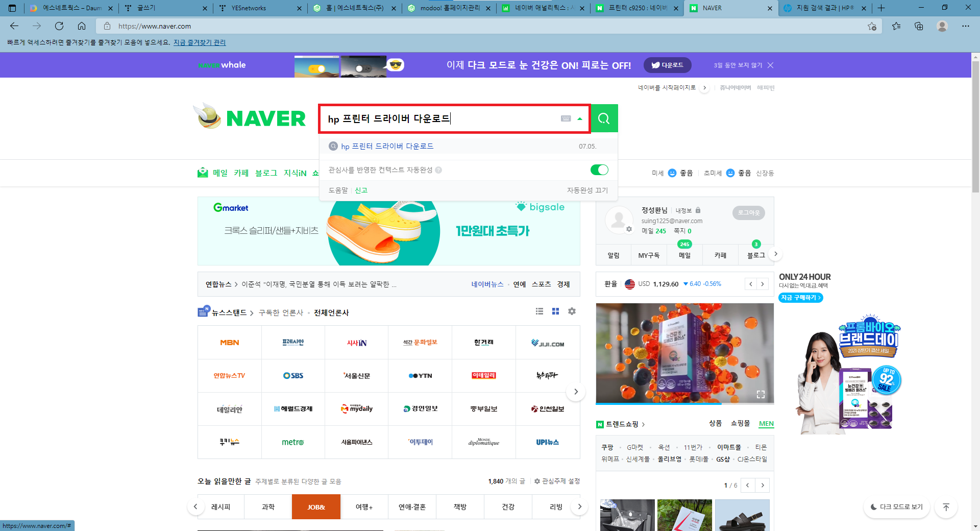
Task: Click the 지금 구매하기 ad button
Action: (800, 298)
